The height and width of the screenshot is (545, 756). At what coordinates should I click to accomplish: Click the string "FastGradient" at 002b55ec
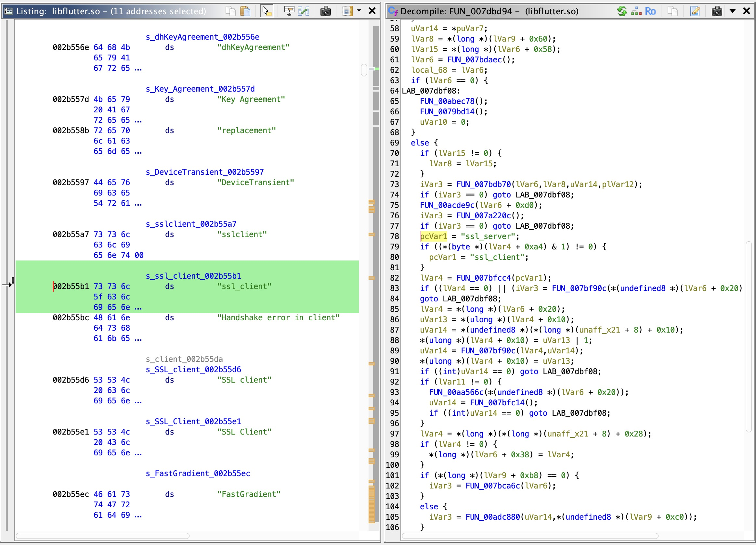tap(249, 494)
